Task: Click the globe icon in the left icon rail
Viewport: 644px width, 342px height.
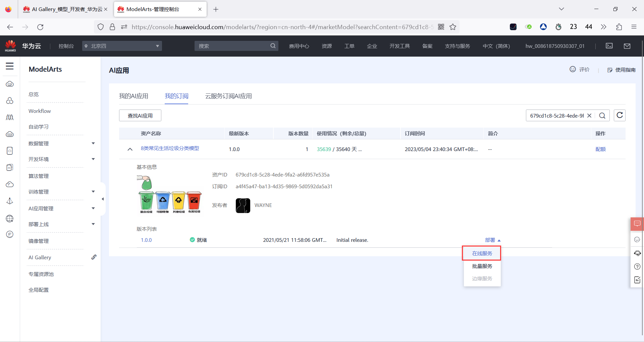Action: [10, 218]
